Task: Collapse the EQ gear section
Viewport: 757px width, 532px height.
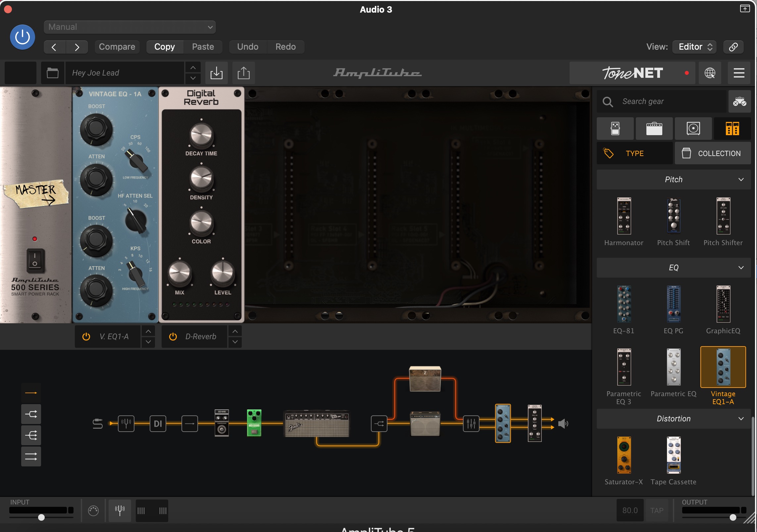Action: pyautogui.click(x=674, y=268)
